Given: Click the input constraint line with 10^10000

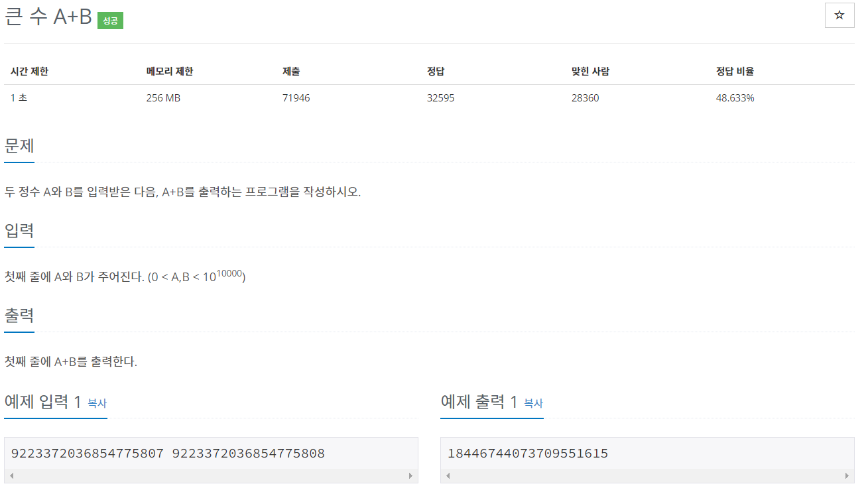Looking at the screenshot, I should tap(125, 276).
